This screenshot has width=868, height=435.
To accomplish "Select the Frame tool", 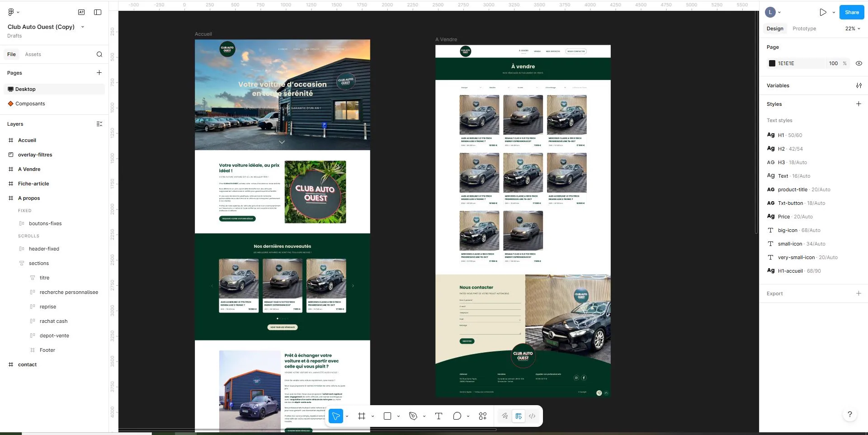I will point(361,416).
